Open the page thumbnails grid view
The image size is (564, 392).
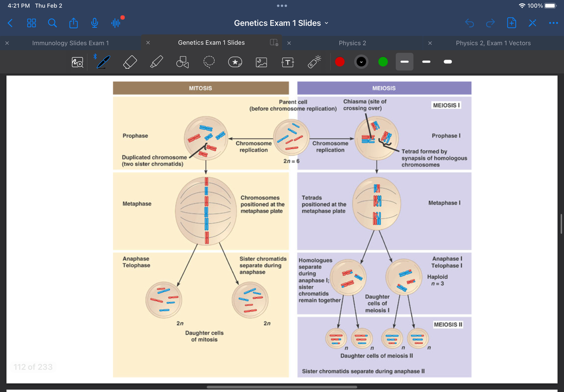coord(31,23)
